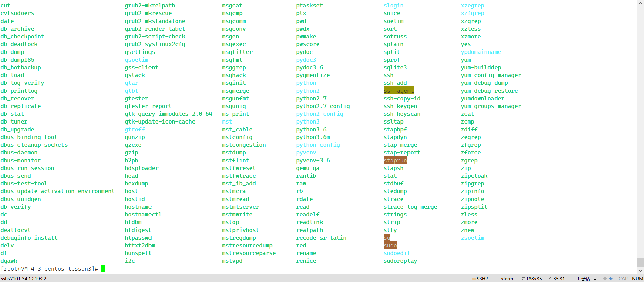Click the highlighted sudo entry
The height and width of the screenshot is (282, 644).
390,245
